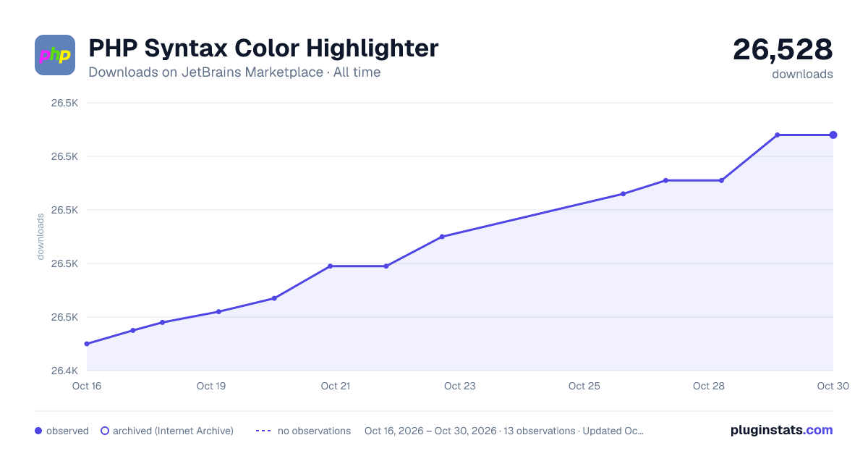Select the first data point at Oct 16
The height and width of the screenshot is (456, 868).
pos(87,344)
